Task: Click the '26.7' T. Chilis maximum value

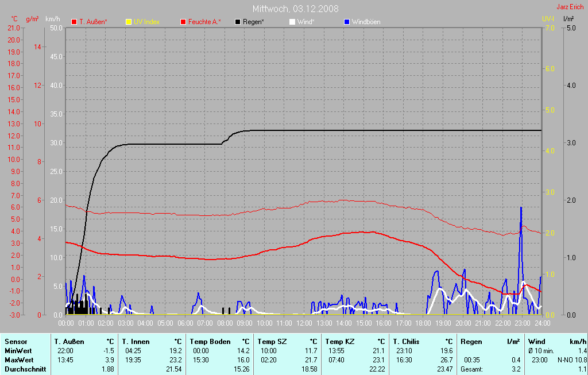Action: [x=447, y=360]
